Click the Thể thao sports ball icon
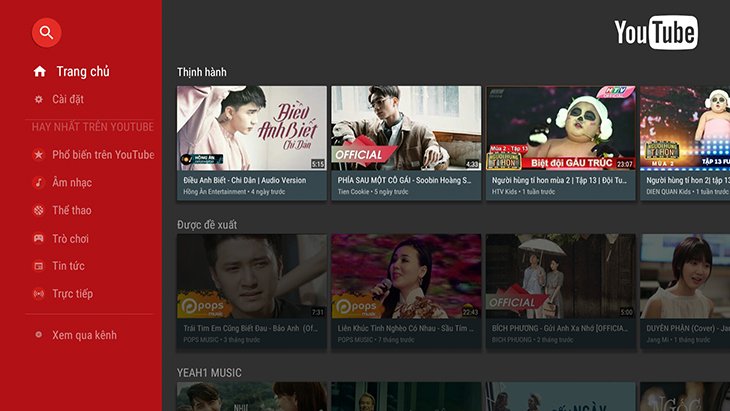This screenshot has height=411, width=730. [39, 211]
